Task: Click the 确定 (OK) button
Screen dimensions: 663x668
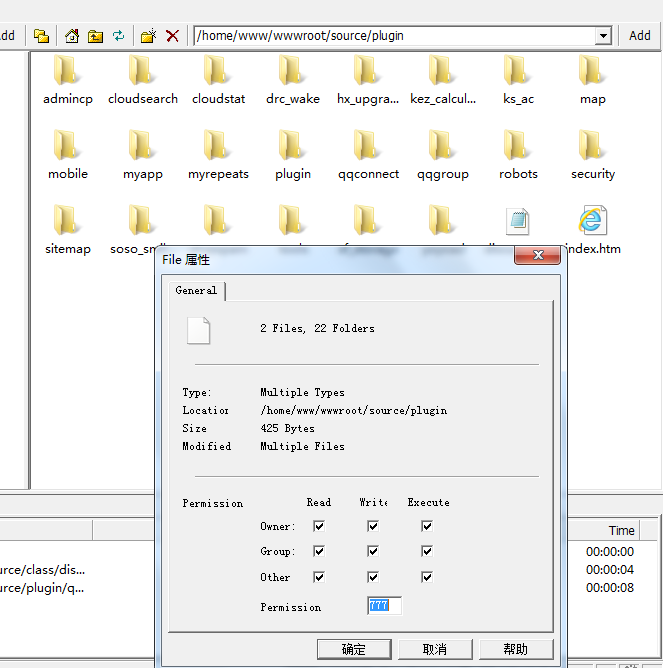Action: tap(354, 649)
